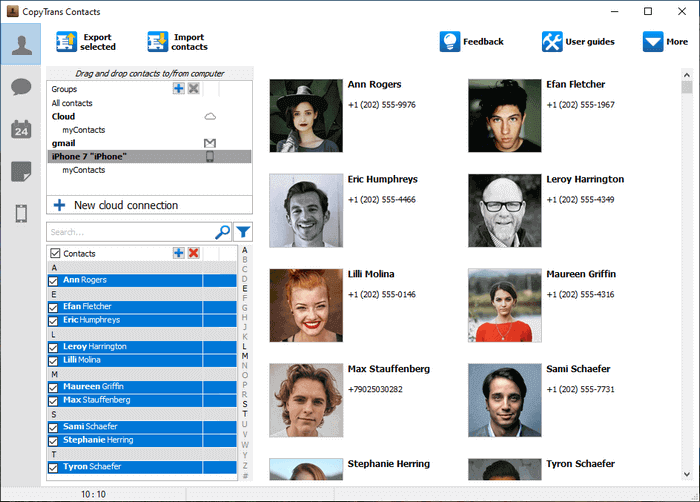
Task: Click the magnifying glass search icon
Action: pos(222,232)
